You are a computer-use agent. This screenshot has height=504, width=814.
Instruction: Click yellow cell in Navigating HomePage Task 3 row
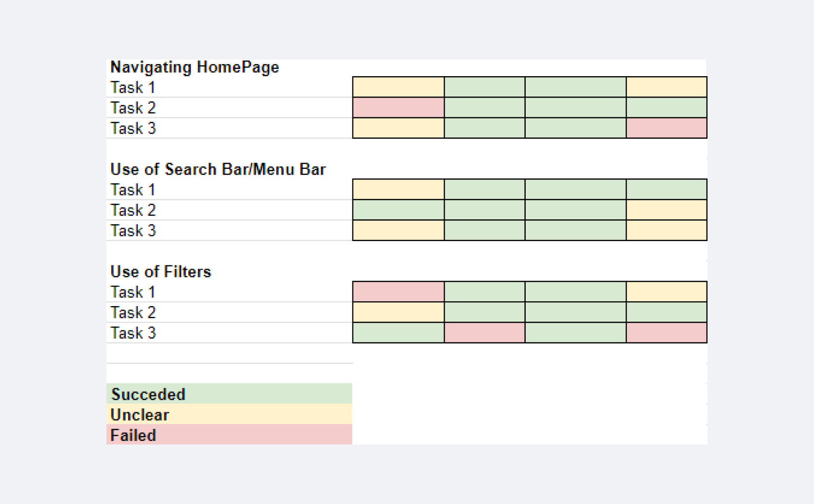(399, 128)
